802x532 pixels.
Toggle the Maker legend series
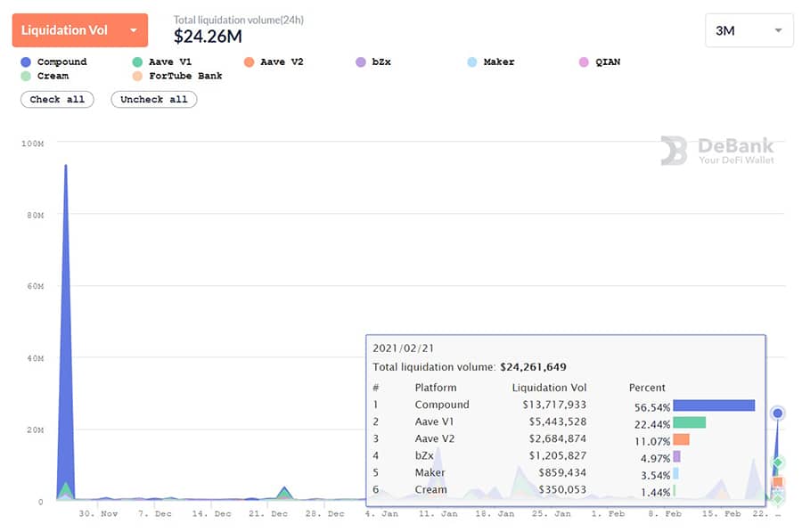click(490, 61)
